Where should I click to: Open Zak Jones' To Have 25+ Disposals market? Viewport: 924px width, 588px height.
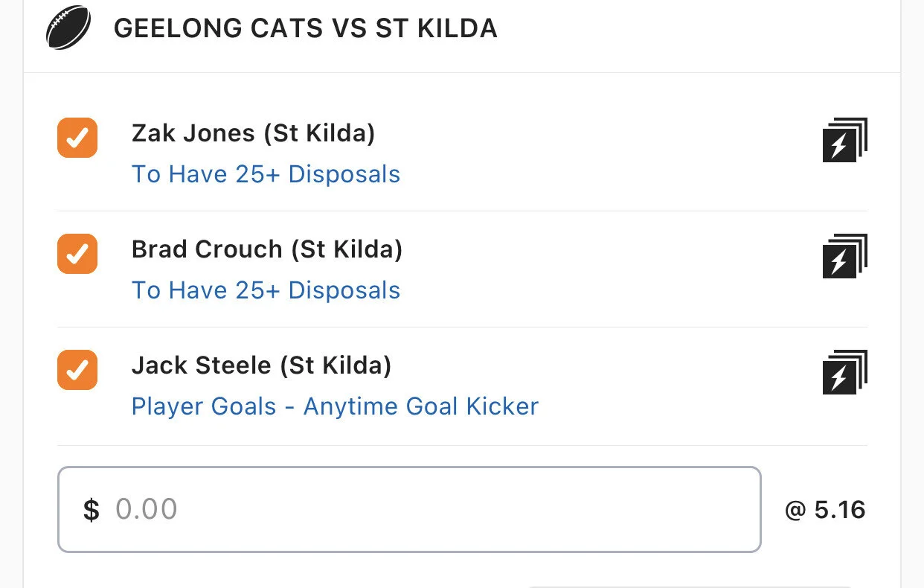(x=266, y=174)
